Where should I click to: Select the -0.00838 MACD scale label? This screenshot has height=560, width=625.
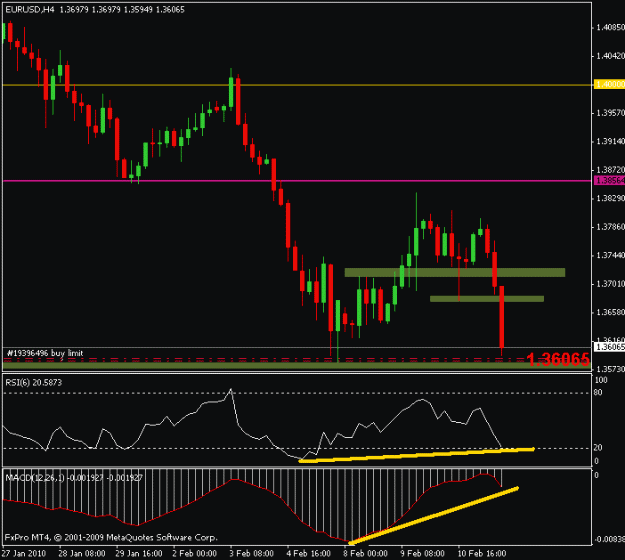(x=609, y=540)
